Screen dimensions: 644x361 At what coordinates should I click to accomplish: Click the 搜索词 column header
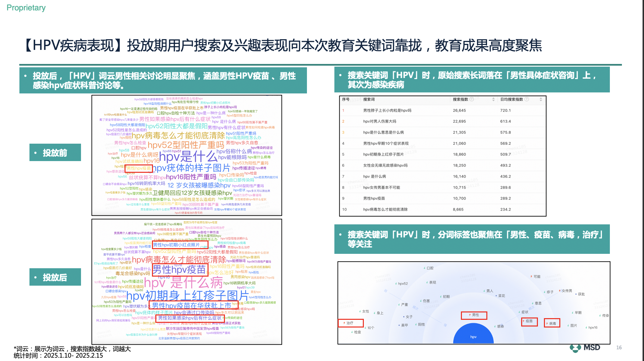pos(369,99)
